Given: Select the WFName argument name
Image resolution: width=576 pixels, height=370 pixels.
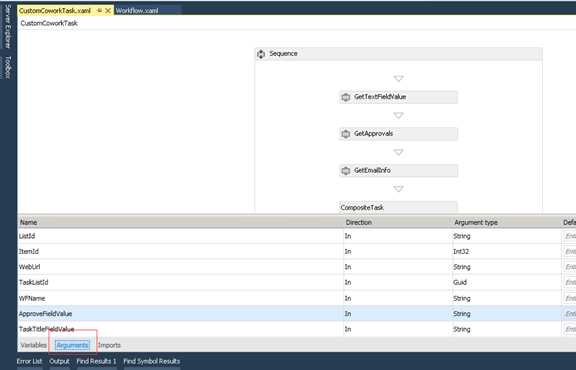Looking at the screenshot, I should tap(32, 298).
